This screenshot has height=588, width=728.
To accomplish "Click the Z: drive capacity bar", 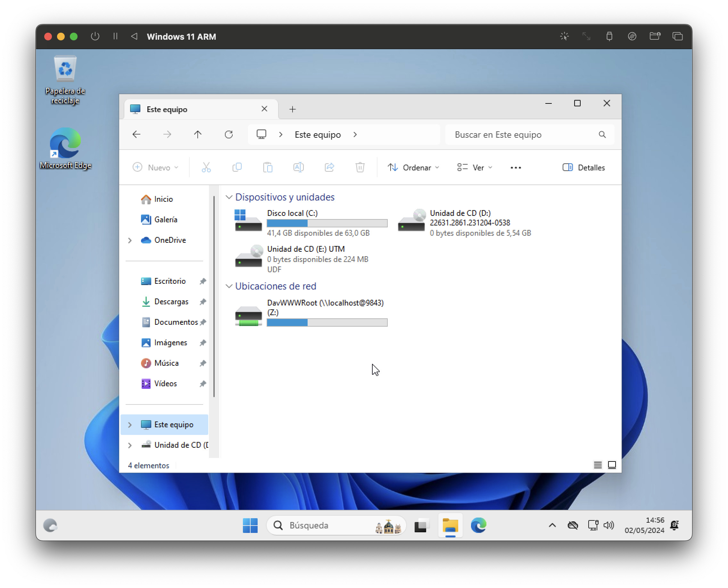I will pyautogui.click(x=327, y=323).
